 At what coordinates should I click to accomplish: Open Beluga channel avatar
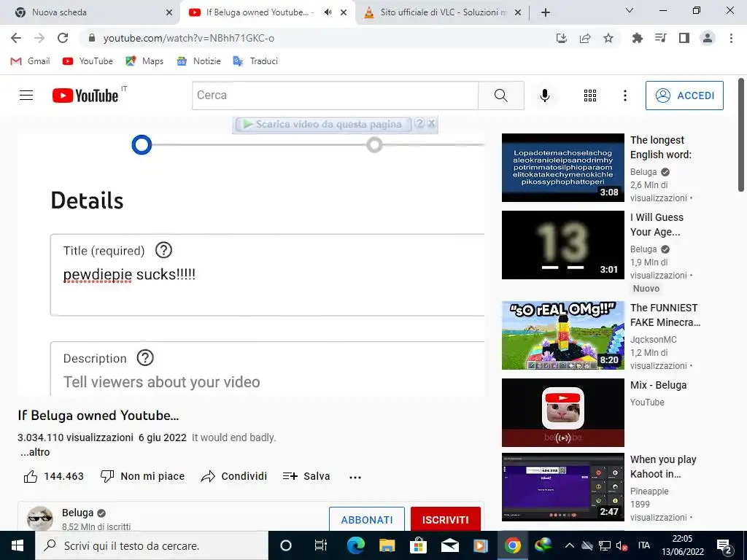tap(40, 518)
